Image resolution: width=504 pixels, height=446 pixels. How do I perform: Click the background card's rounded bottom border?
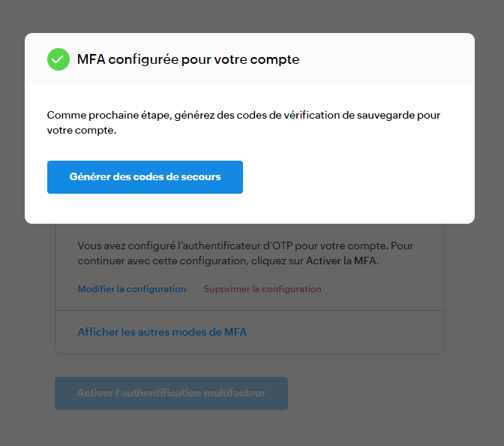pyautogui.click(x=250, y=354)
